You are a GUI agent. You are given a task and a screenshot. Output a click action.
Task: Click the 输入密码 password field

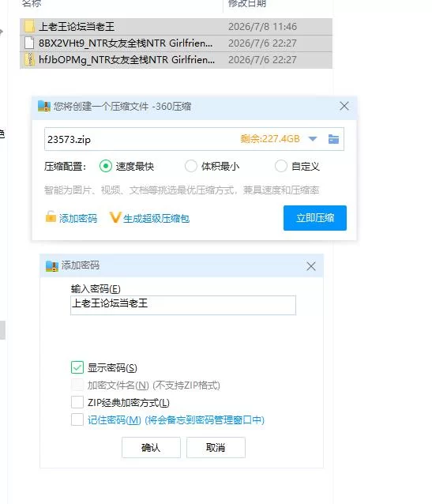point(183,305)
